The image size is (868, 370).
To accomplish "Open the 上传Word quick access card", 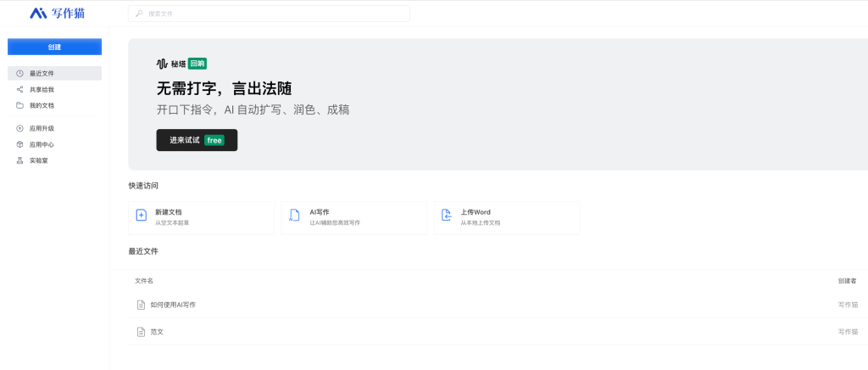I will 507,218.
